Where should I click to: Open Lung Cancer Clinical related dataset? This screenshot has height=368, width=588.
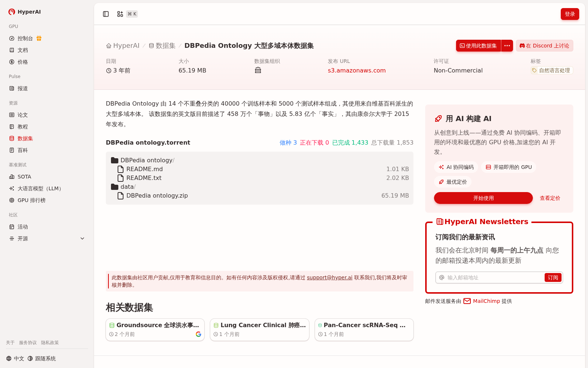point(259,330)
